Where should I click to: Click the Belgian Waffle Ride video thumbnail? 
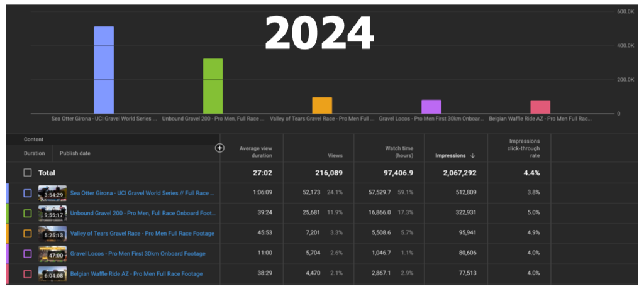click(x=52, y=274)
